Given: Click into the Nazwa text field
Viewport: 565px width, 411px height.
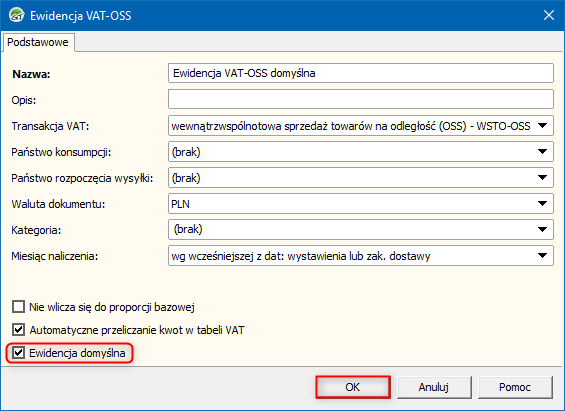Looking at the screenshot, I should [x=361, y=73].
